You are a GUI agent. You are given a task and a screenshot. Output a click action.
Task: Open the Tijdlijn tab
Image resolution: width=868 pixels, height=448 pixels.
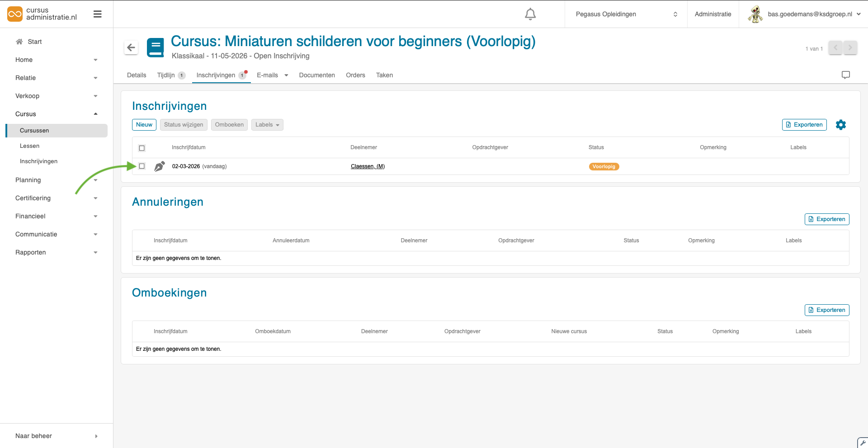tap(166, 75)
